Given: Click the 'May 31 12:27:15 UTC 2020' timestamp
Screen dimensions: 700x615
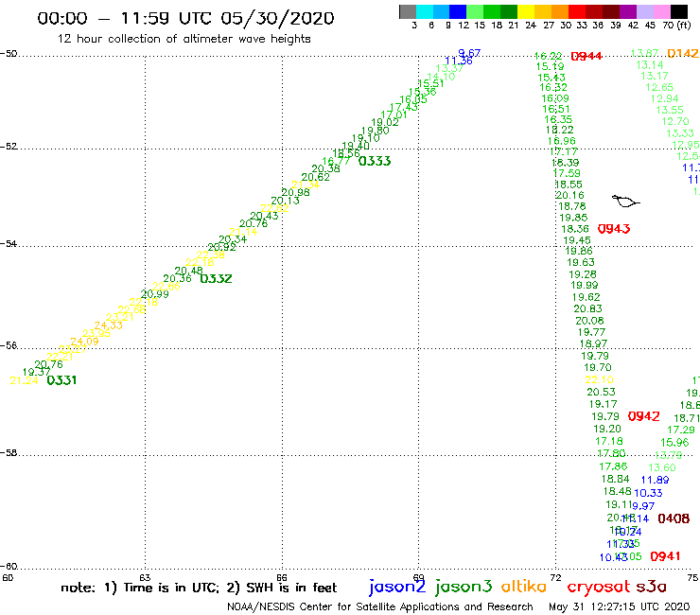Looking at the screenshot, I should click(x=620, y=607).
